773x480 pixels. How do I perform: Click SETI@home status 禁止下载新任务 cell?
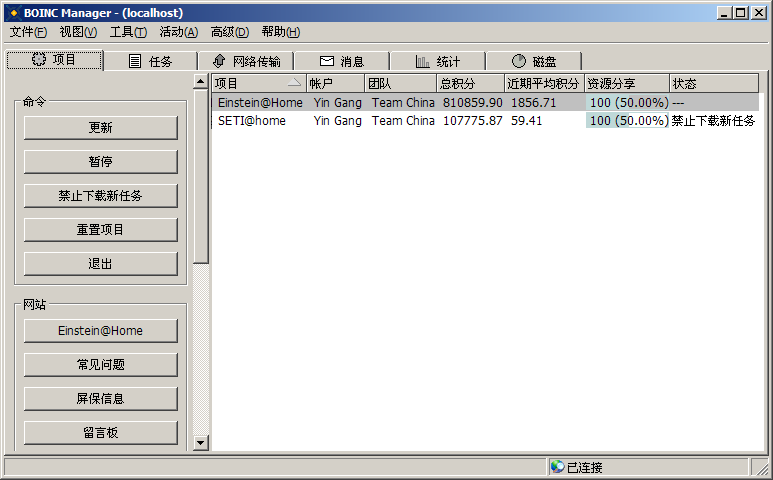pyautogui.click(x=713, y=121)
